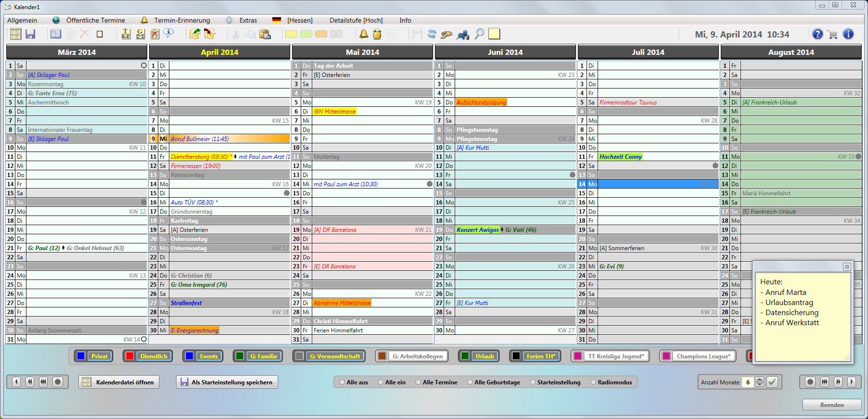Pick the yellow color swatch in toolbar
The height and width of the screenshot is (419, 868).
coord(291,34)
